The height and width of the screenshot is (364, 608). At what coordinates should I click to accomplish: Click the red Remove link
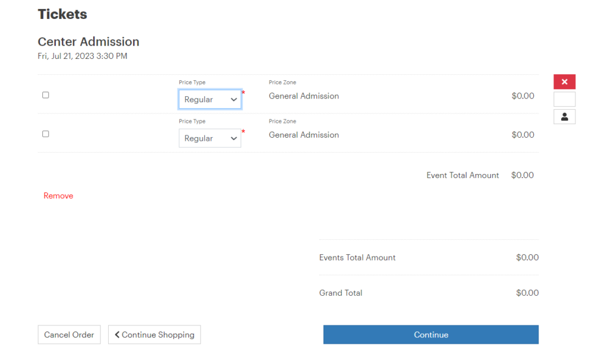58,196
